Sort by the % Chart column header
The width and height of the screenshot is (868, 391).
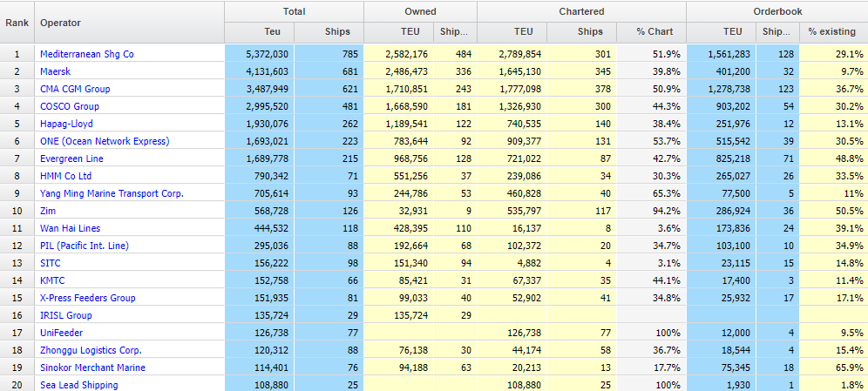tap(651, 31)
